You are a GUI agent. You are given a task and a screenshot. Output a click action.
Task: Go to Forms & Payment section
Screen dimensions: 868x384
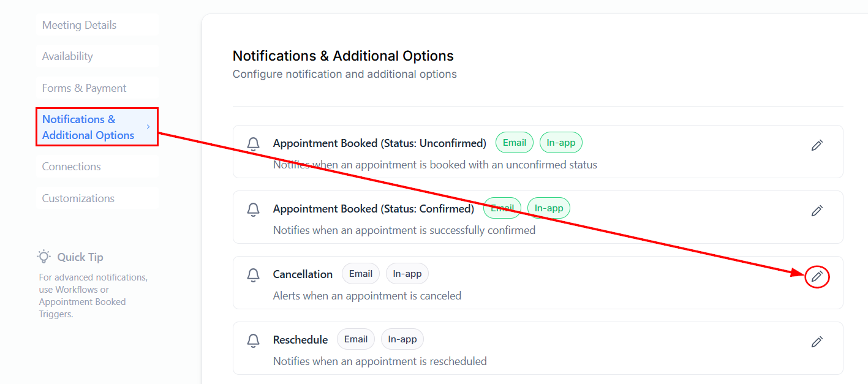[84, 88]
